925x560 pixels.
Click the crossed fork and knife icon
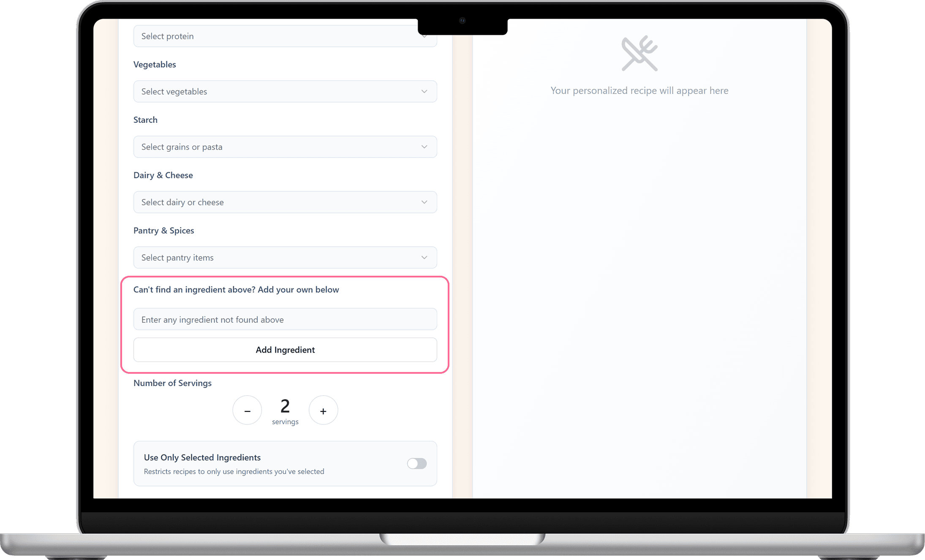639,54
